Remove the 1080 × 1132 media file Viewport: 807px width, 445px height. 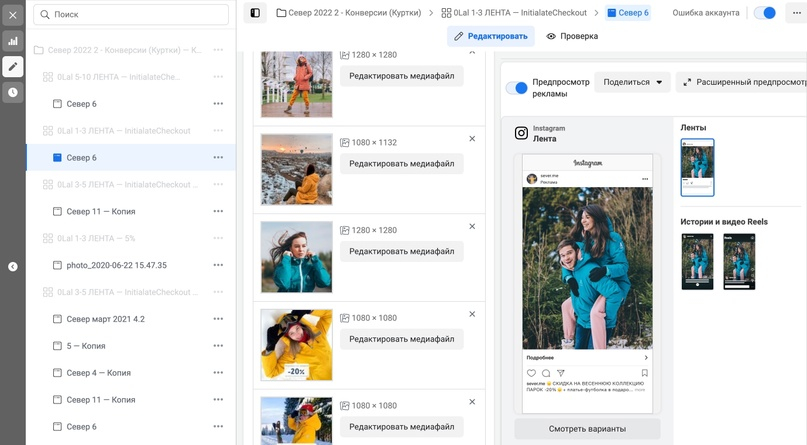click(472, 139)
